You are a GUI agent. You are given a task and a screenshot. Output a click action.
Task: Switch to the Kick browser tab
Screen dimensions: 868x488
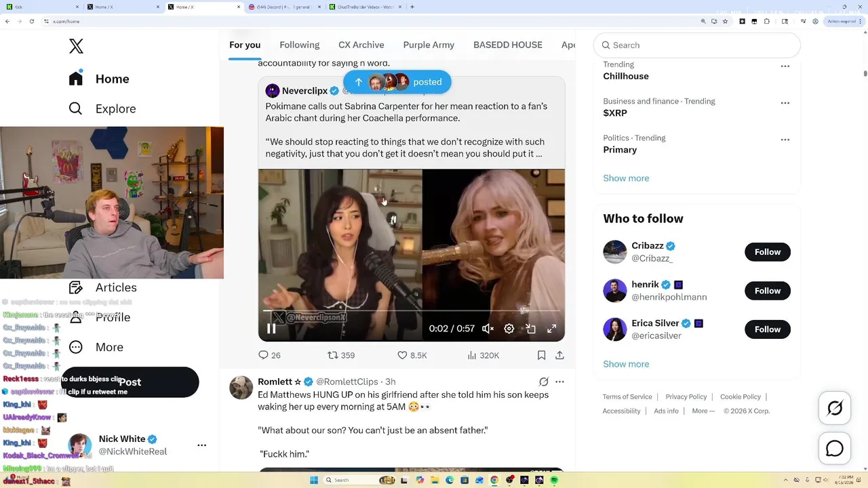pyautogui.click(x=41, y=7)
